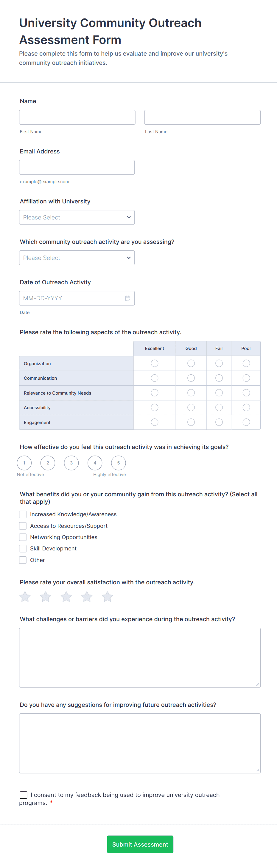The height and width of the screenshot is (868, 277).
Task: Enable the feedback consent checkbox
Action: tap(24, 795)
